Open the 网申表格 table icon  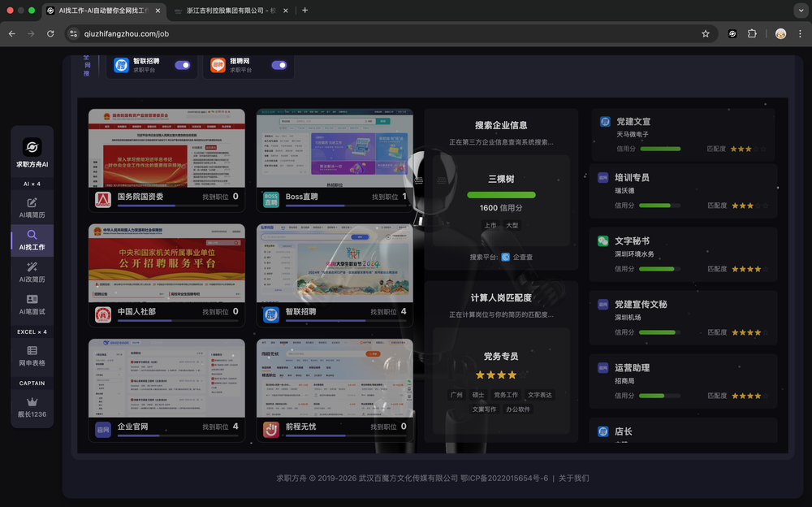coord(32,350)
